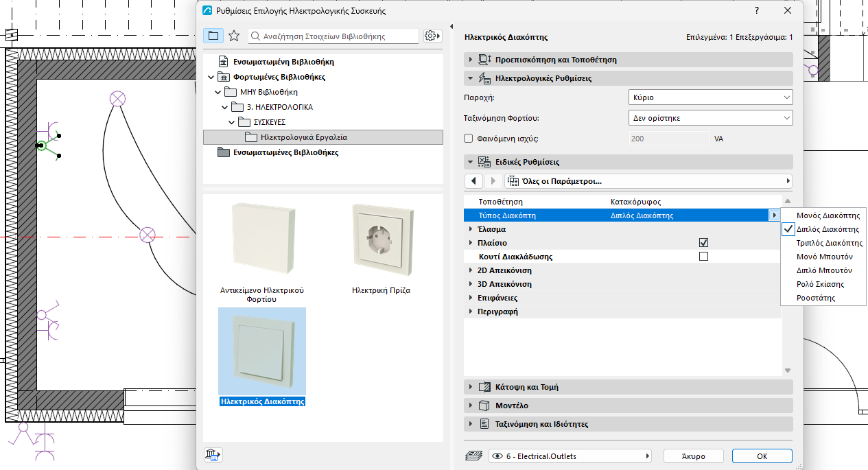Open the 6 - Electrical.Outlets layer dropdown
Viewport: 868px width, 470px height.
coord(570,456)
